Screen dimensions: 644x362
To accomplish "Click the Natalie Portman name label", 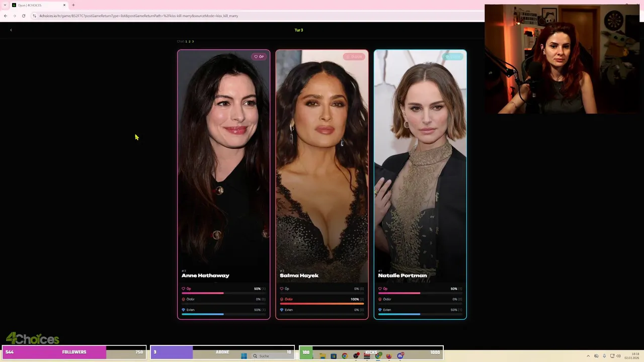I will click(x=403, y=276).
